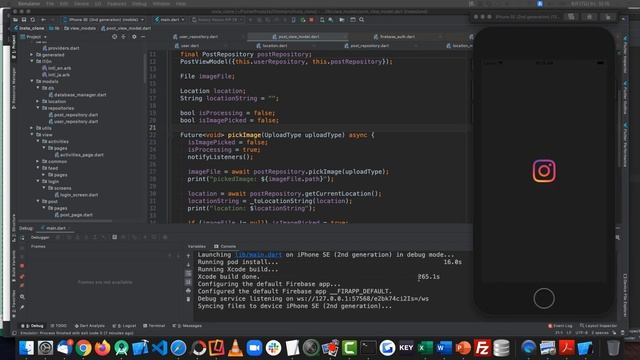Click the Debugger tab in Debug panel
This screenshot has height=360, width=640.
point(40,237)
